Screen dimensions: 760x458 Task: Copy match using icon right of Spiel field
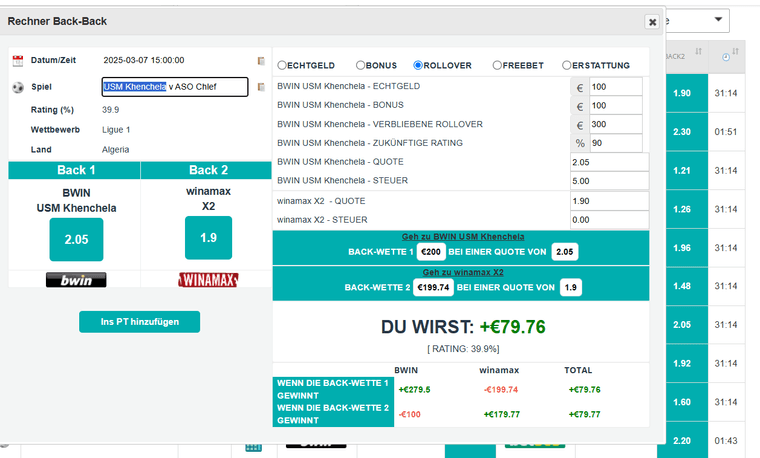tap(261, 87)
